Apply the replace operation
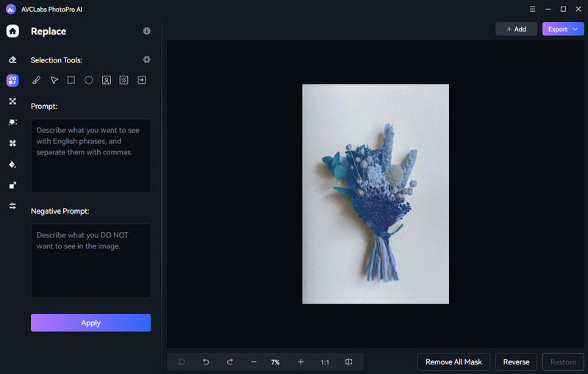The height and width of the screenshot is (374, 588). point(90,323)
